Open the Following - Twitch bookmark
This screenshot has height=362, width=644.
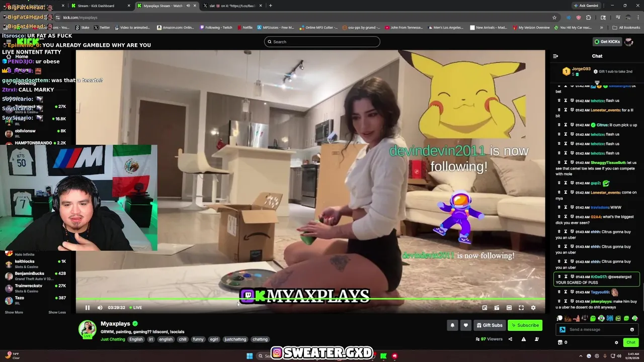[x=216, y=28]
